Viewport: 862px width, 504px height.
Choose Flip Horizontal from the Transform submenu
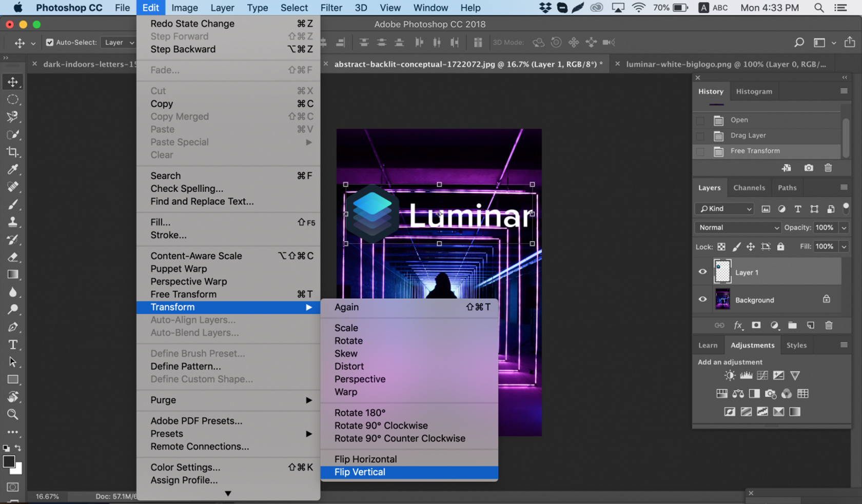click(366, 459)
